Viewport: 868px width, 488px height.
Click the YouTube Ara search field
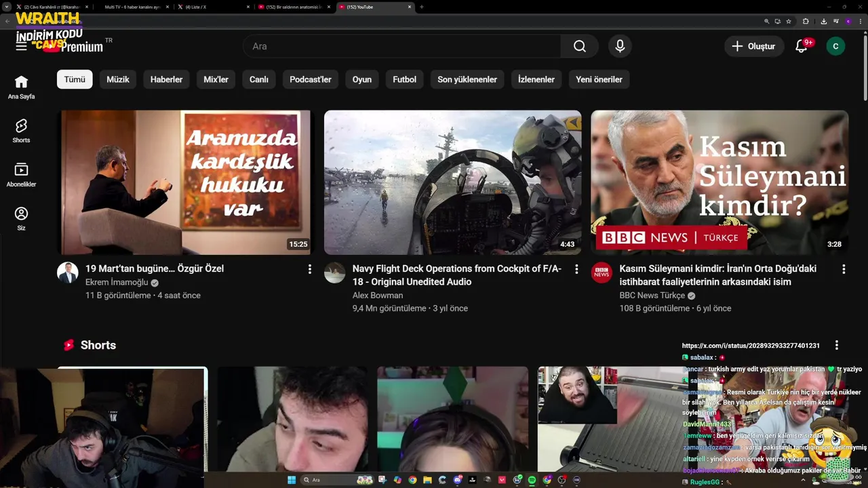pos(401,46)
